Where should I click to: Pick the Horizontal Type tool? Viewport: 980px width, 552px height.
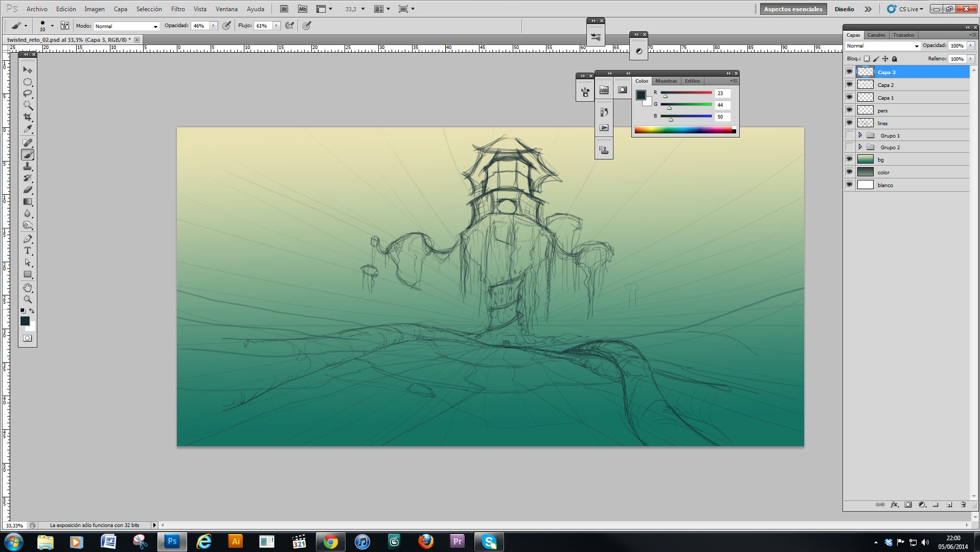pyautogui.click(x=28, y=250)
